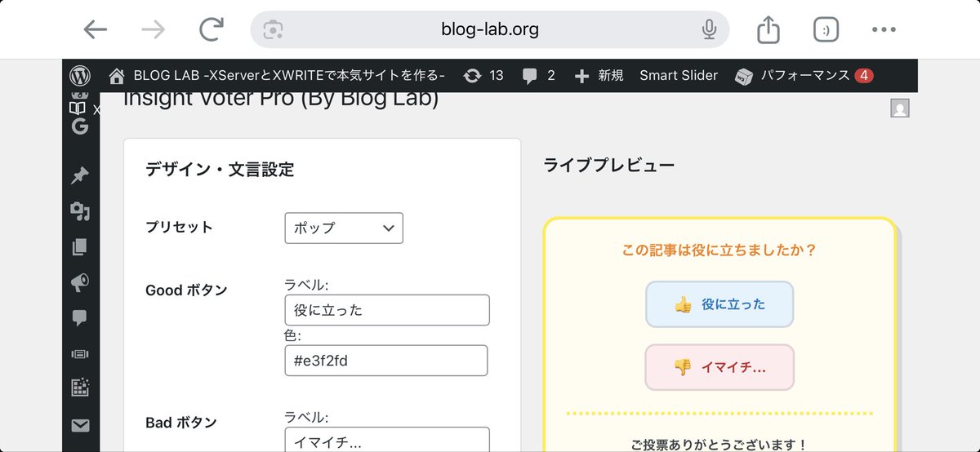Open the megaphone sidebar icon
The width and height of the screenshot is (980, 452).
[80, 282]
